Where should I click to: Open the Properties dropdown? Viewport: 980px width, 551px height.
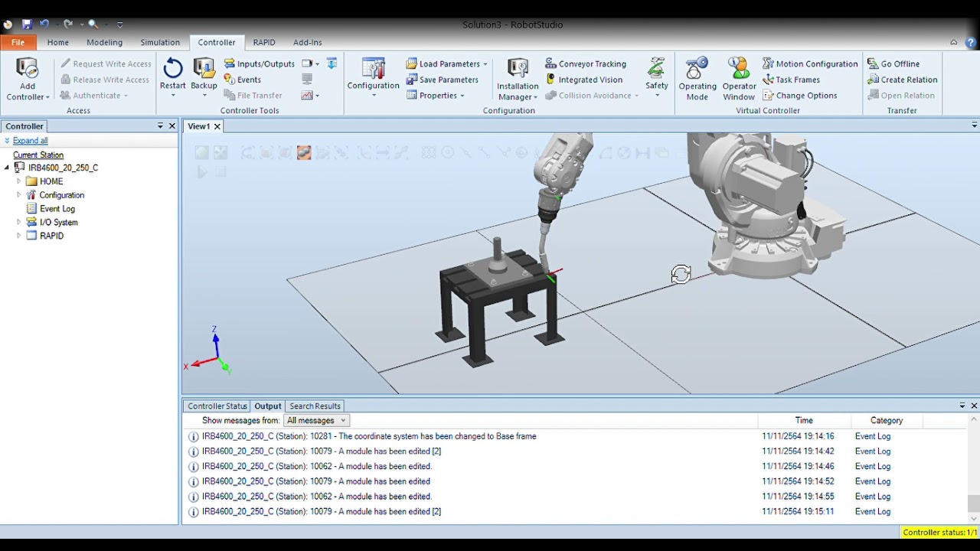pos(435,96)
